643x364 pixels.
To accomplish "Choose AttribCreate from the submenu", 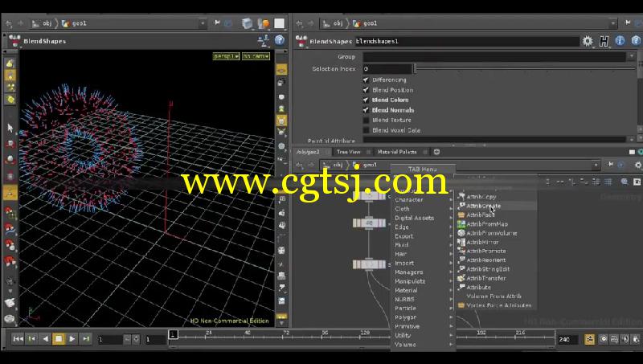I will tap(496, 206).
